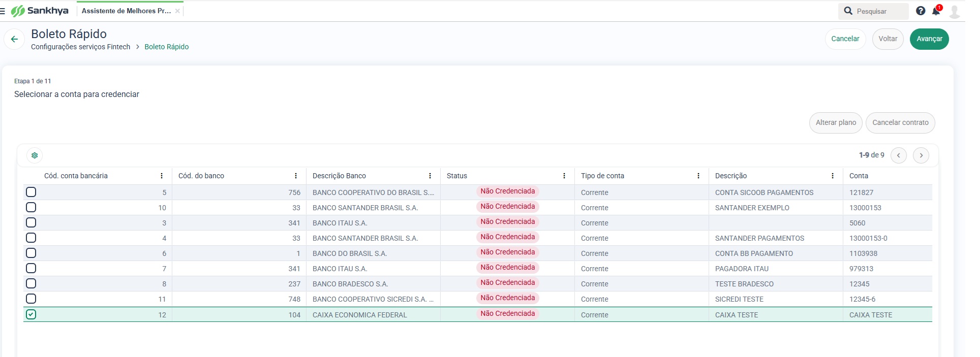Open Status column options menu
The image size is (980, 357).
tap(564, 176)
